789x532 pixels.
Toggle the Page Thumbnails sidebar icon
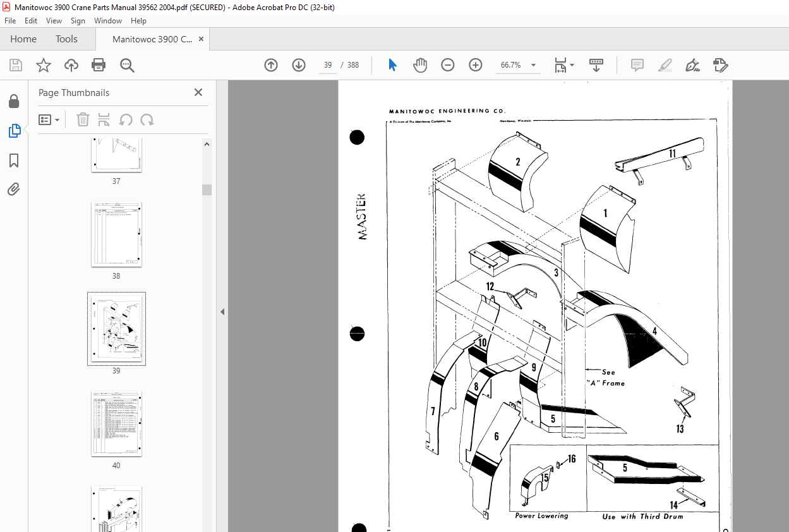(x=14, y=131)
